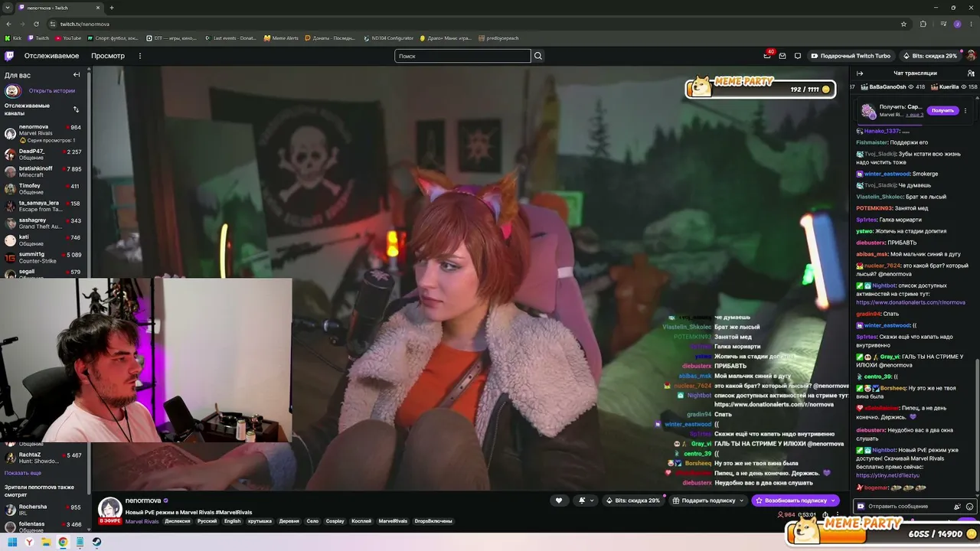Open the Twitch notifications inbox icon

782,56
